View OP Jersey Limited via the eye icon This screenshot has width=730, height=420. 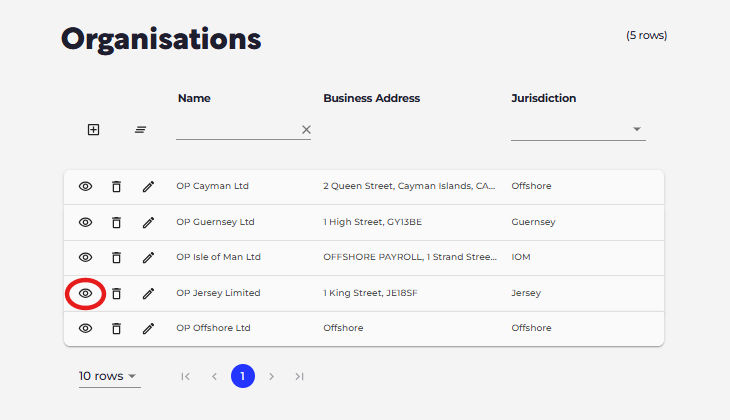point(85,293)
